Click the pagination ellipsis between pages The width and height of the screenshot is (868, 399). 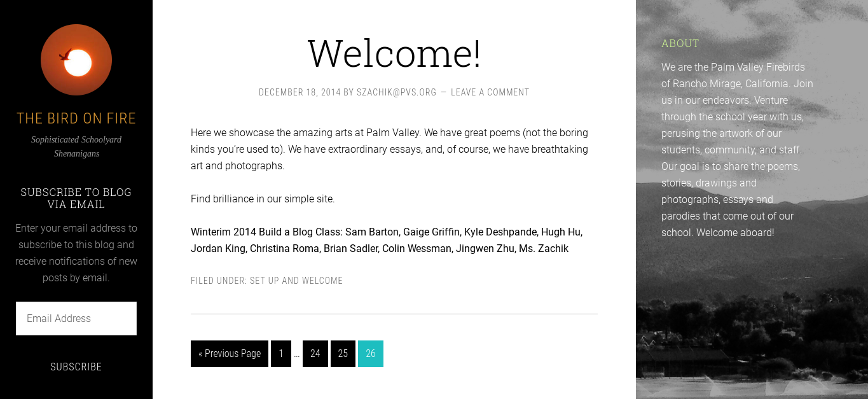297,354
